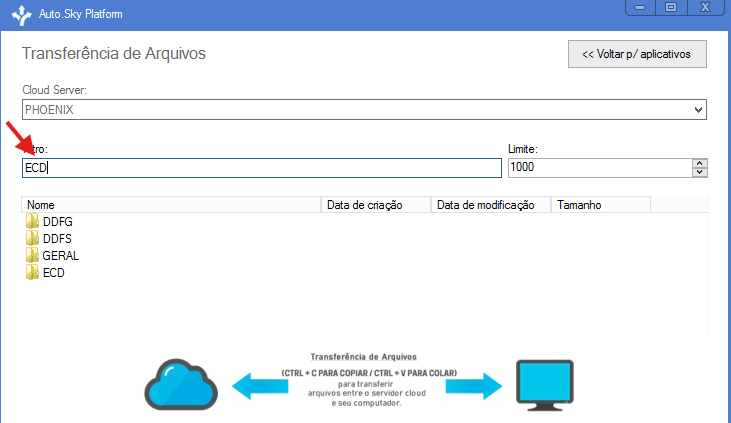
Task: Close the Auto.Sky Platform window
Action: 705,7
